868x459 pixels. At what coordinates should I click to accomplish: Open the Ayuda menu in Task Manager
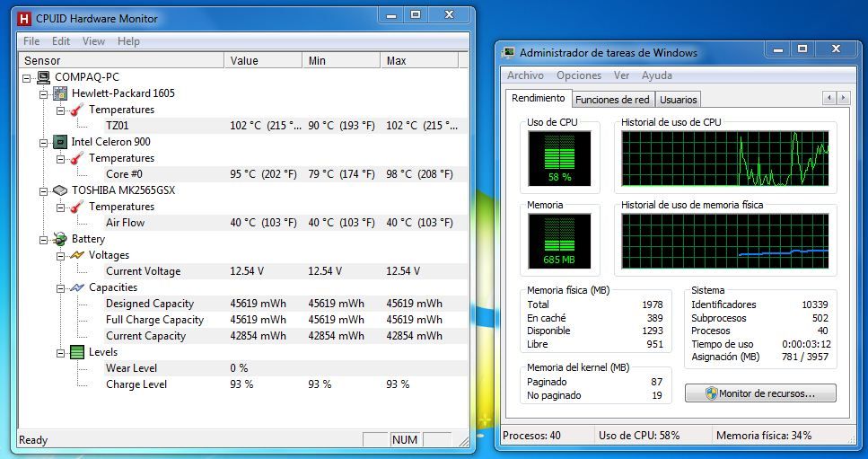(656, 75)
